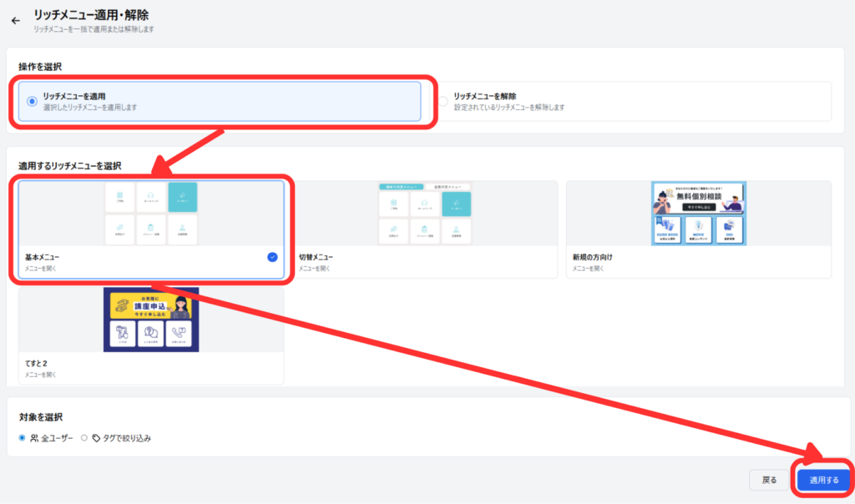Click the blue checkmark on 基本メニュー card

pos(272,257)
